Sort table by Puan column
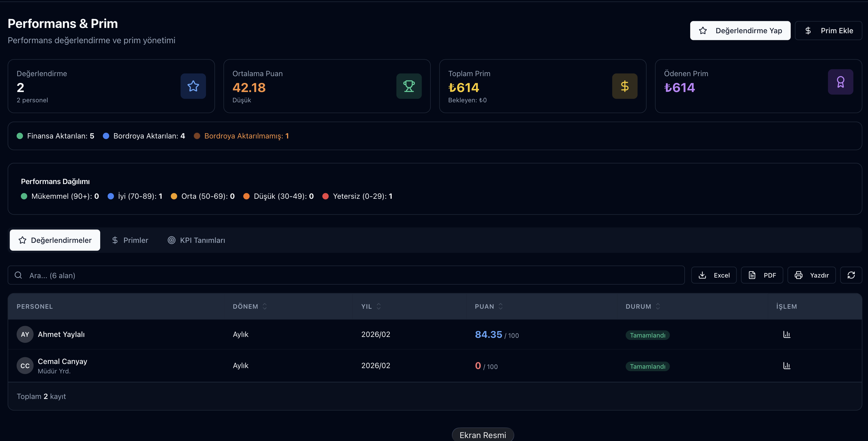Viewport: 868px width, 441px height. (489, 306)
